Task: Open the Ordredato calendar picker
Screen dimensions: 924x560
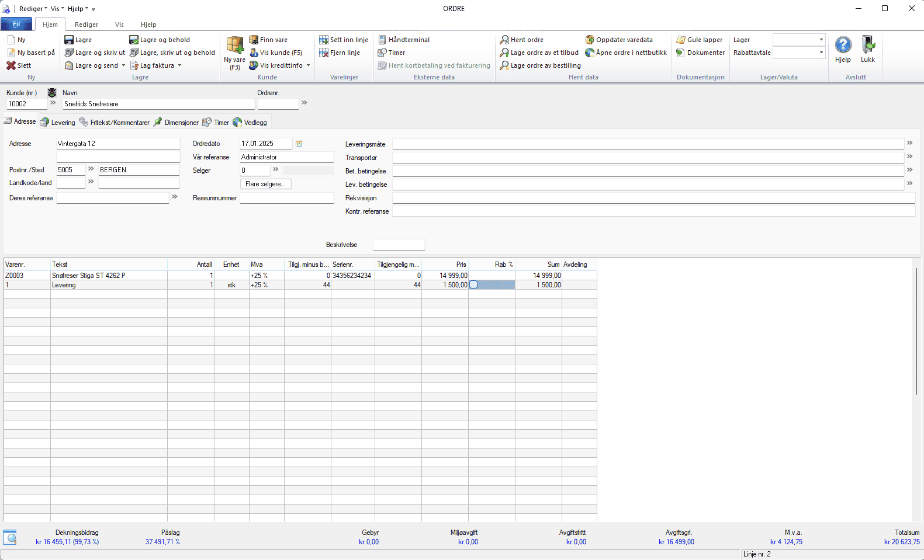Action: tap(299, 144)
